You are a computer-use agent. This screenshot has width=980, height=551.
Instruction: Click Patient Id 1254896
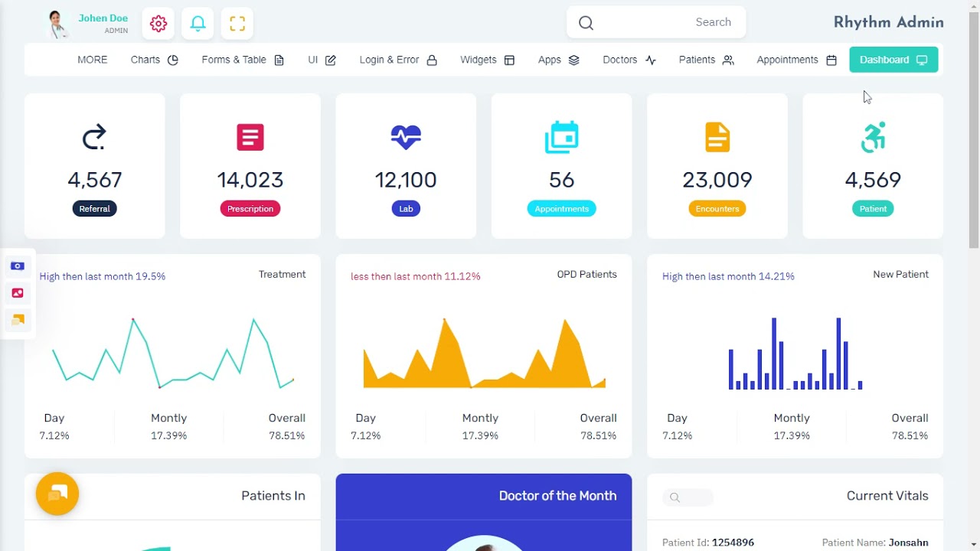coord(708,543)
